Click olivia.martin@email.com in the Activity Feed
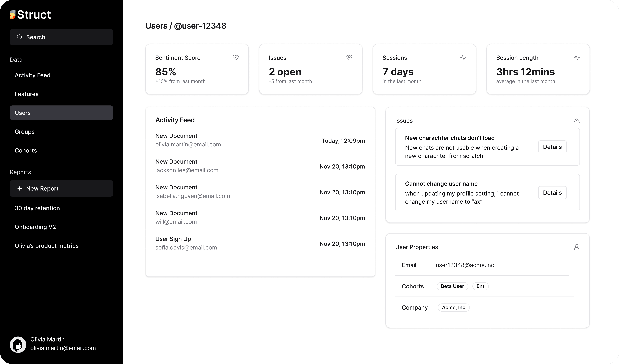Image resolution: width=619 pixels, height=364 pixels. pyautogui.click(x=188, y=145)
